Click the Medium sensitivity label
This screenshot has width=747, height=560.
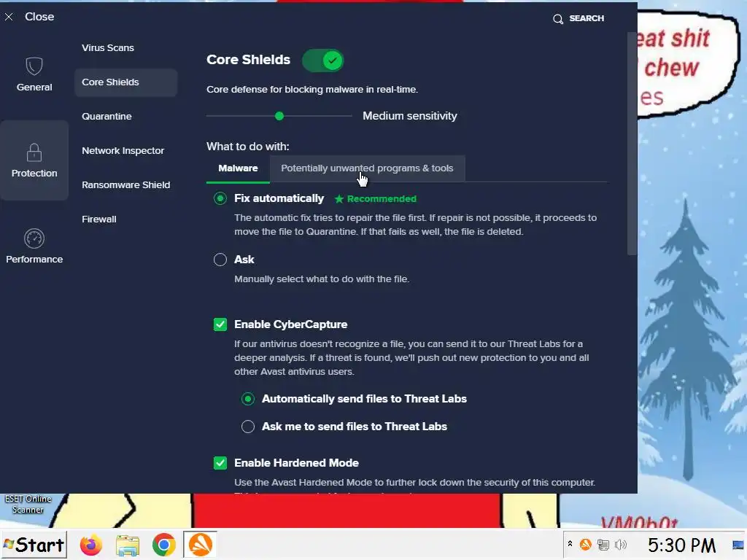tap(410, 116)
